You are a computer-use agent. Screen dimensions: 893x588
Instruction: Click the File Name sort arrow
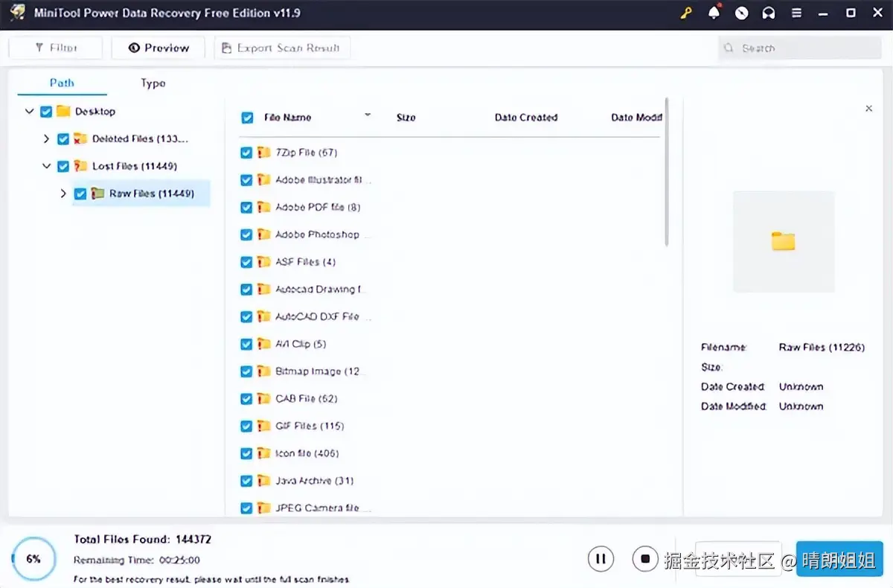tap(368, 115)
